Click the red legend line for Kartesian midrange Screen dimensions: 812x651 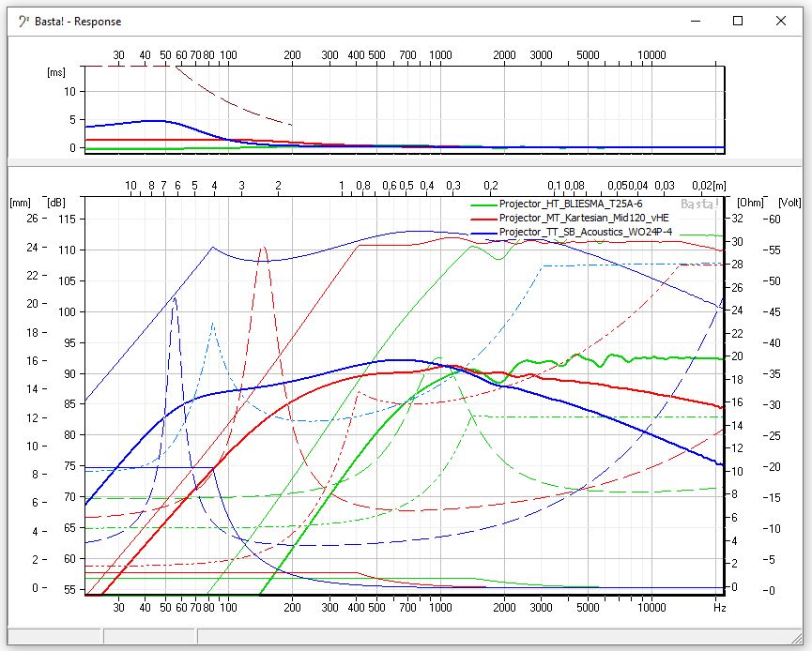point(483,218)
